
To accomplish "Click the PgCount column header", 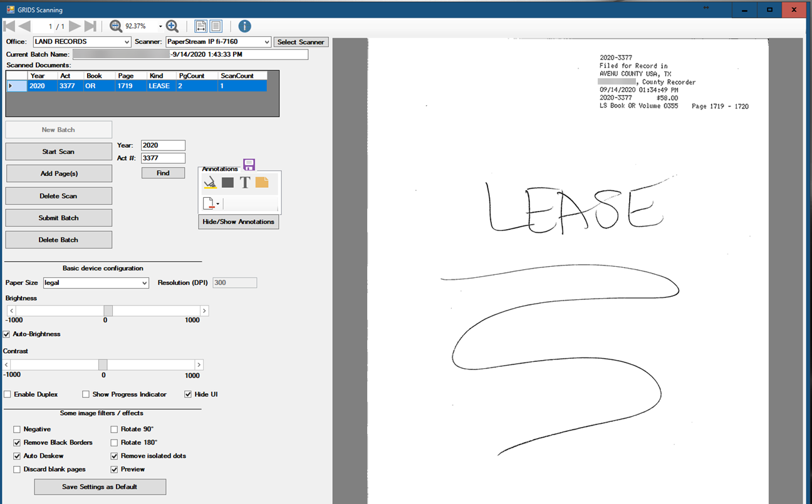I will click(192, 76).
